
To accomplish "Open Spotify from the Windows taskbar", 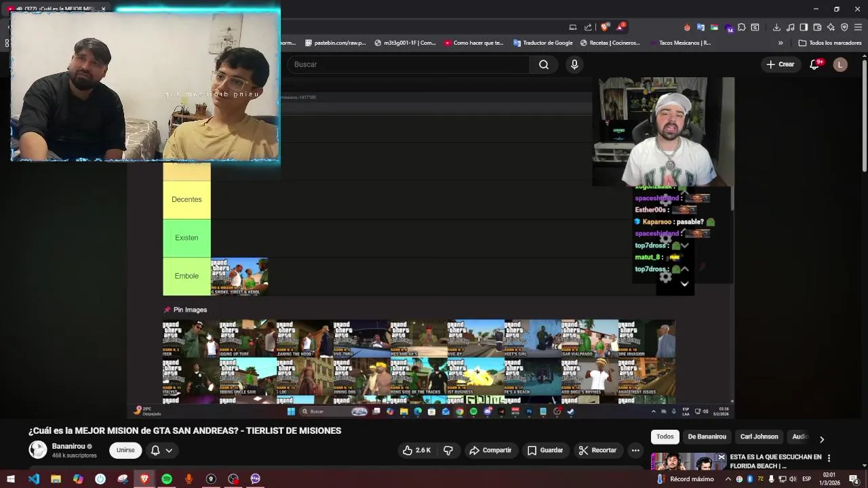I will 167,479.
